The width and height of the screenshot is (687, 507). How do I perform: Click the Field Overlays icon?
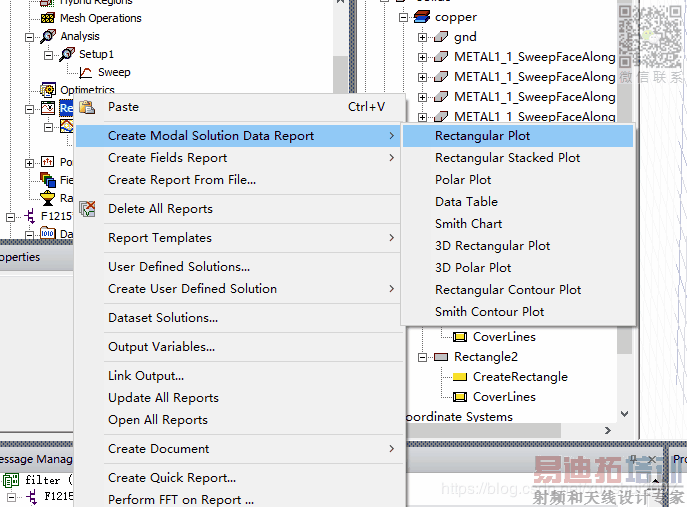click(x=48, y=180)
